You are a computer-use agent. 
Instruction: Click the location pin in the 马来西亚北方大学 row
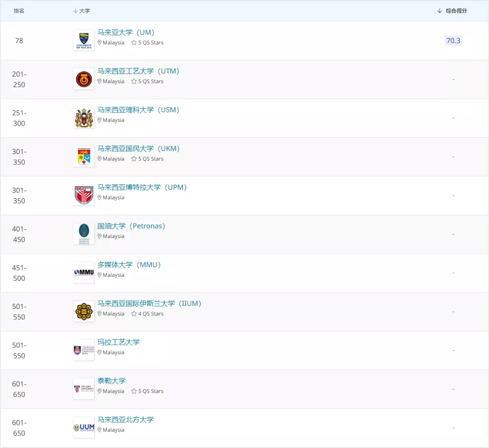pyautogui.click(x=100, y=429)
